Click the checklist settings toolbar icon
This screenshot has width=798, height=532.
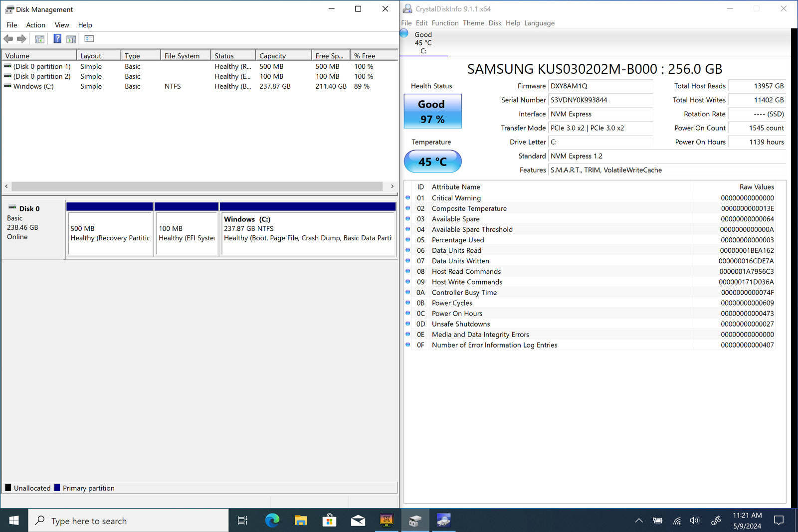coord(89,39)
